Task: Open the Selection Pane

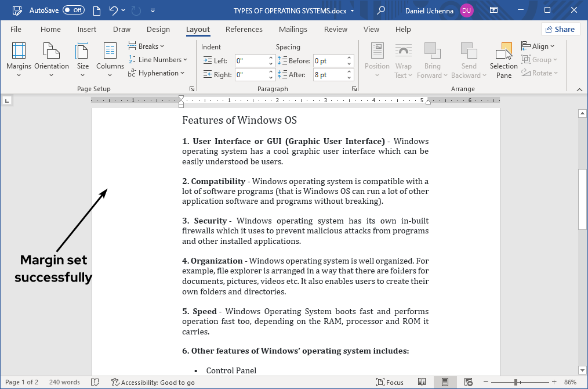Action: (x=503, y=60)
